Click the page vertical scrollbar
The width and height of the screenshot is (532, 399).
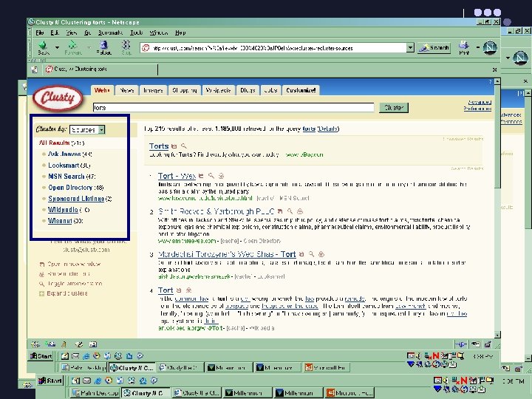[497, 208]
